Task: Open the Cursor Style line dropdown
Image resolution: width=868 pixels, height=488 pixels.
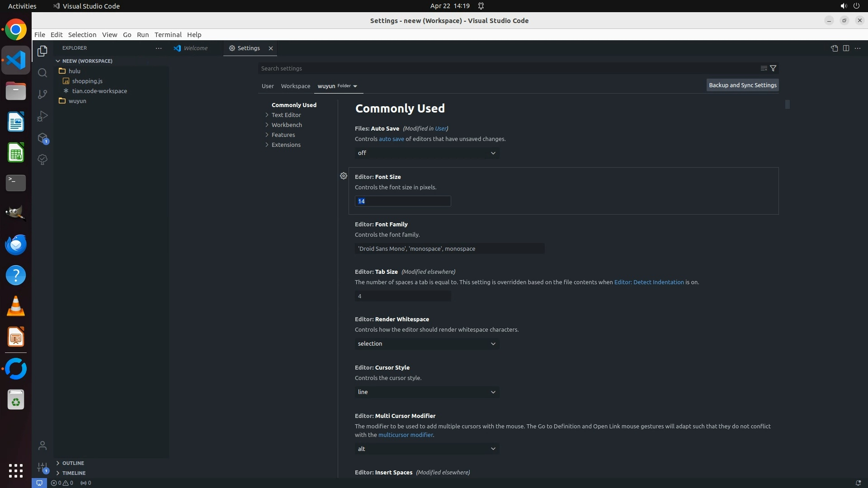Action: [427, 392]
